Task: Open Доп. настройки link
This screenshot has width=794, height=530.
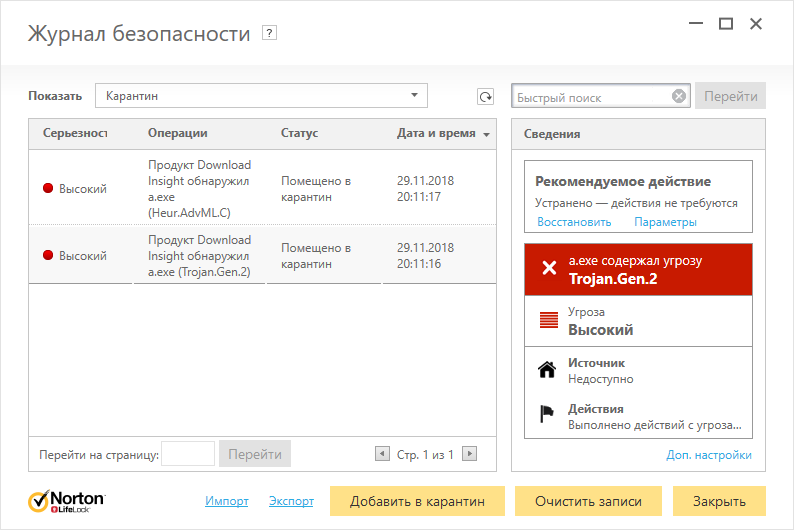Action: (708, 455)
